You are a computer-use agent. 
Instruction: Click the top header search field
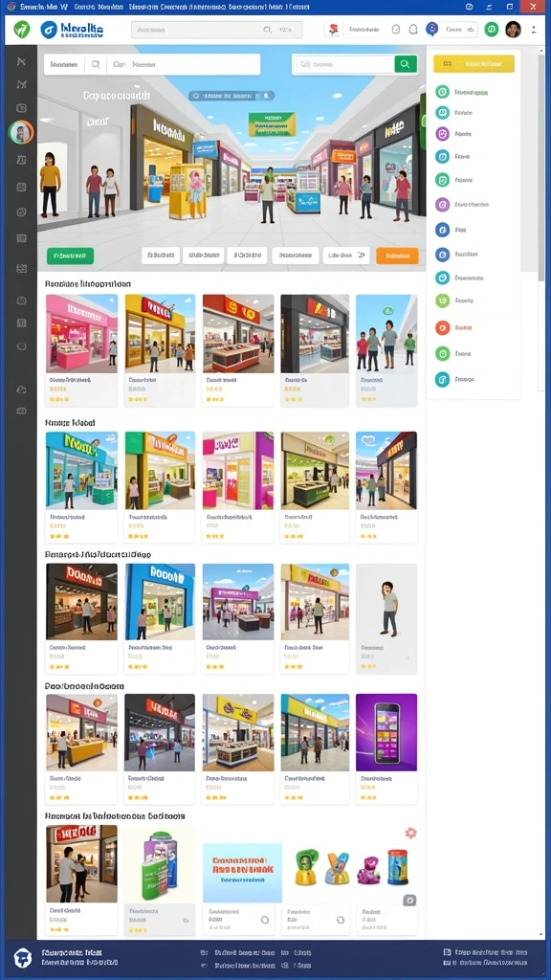coord(217,30)
